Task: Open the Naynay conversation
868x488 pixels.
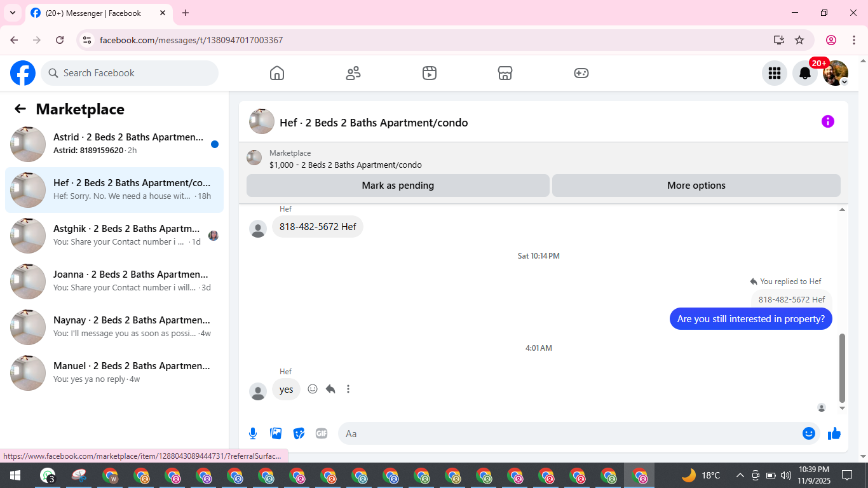Action: tap(114, 327)
